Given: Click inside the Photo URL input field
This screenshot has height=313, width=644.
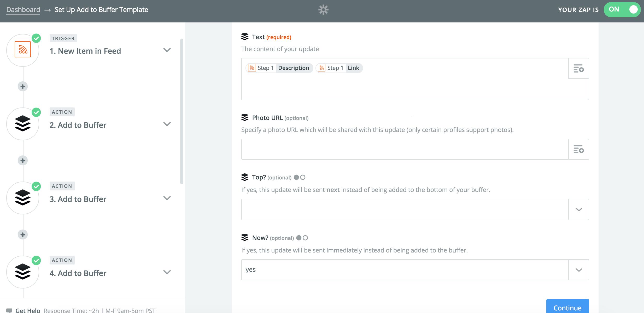Looking at the screenshot, I should tap(405, 149).
